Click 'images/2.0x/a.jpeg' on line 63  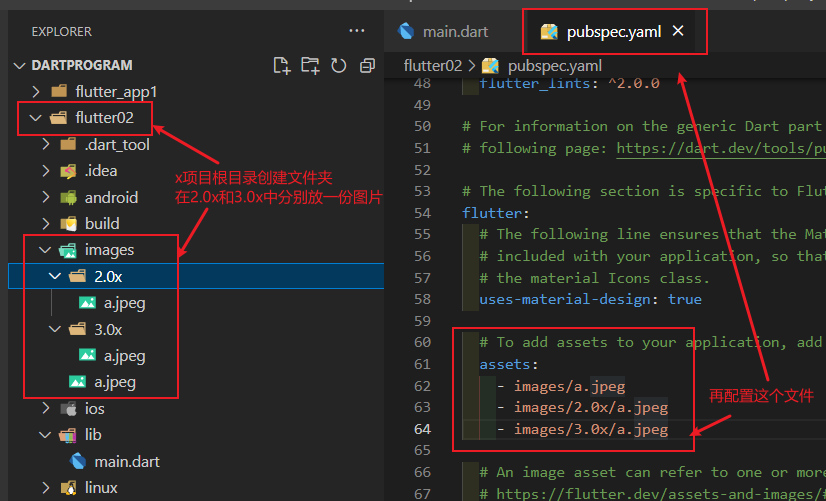[x=591, y=408]
